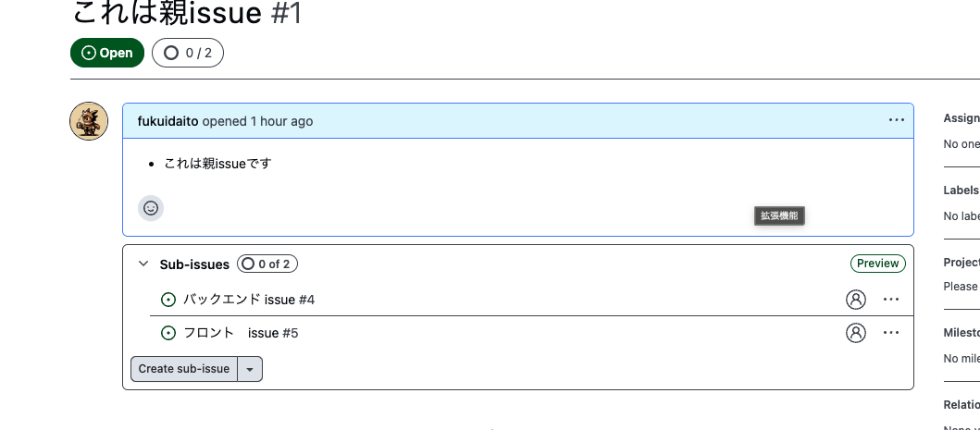Screen dimensions: 980x430
Task: Open the フロント issue #5 link
Action: (x=241, y=333)
